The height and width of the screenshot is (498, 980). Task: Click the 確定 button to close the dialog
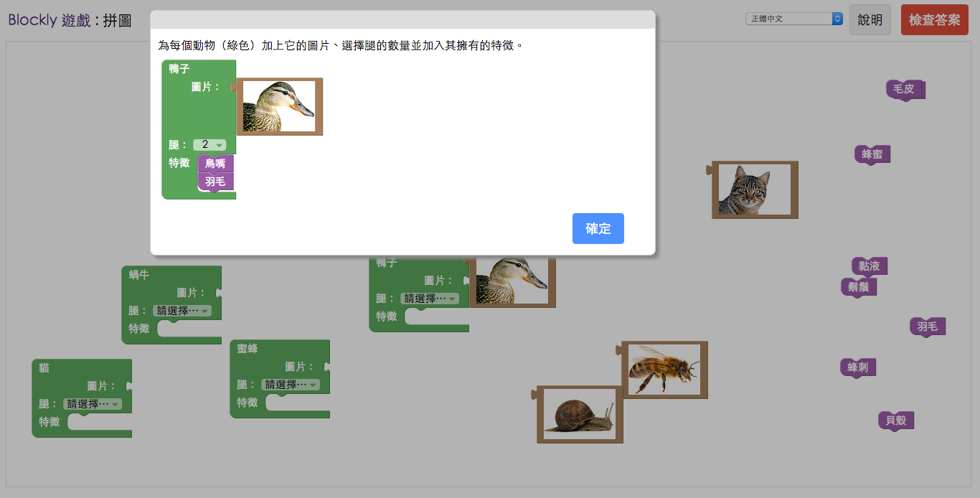point(598,228)
